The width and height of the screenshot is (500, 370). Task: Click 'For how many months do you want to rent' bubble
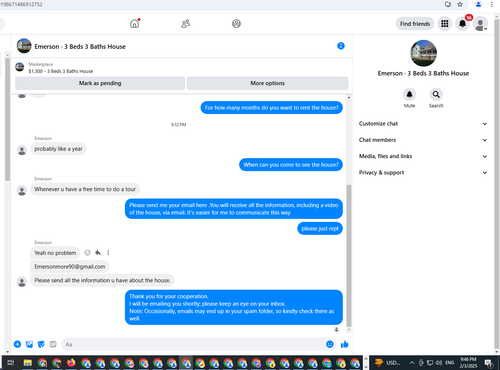(271, 108)
